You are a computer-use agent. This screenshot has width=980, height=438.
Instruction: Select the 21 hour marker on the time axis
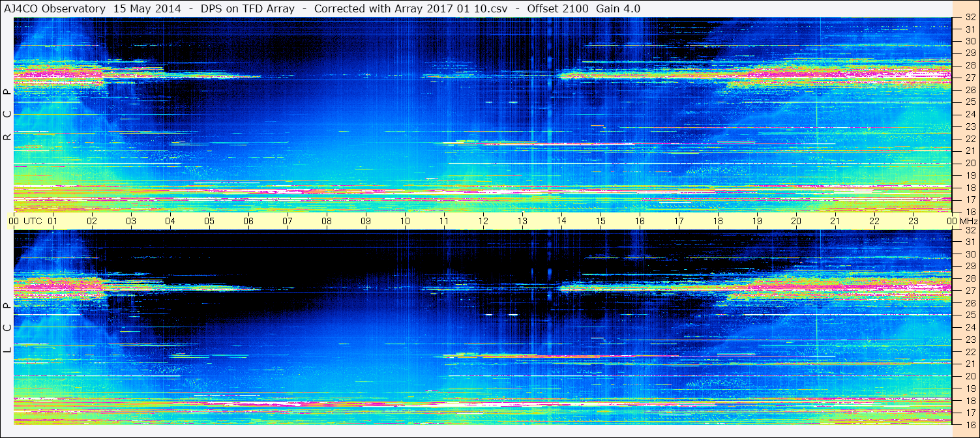click(835, 221)
